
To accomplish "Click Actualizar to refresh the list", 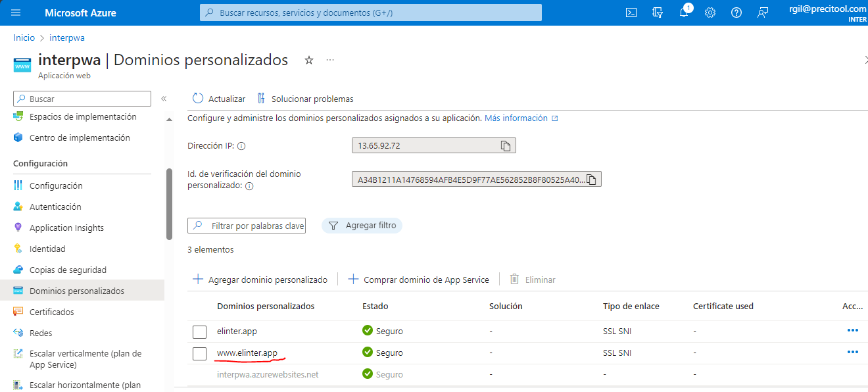I will tap(218, 99).
